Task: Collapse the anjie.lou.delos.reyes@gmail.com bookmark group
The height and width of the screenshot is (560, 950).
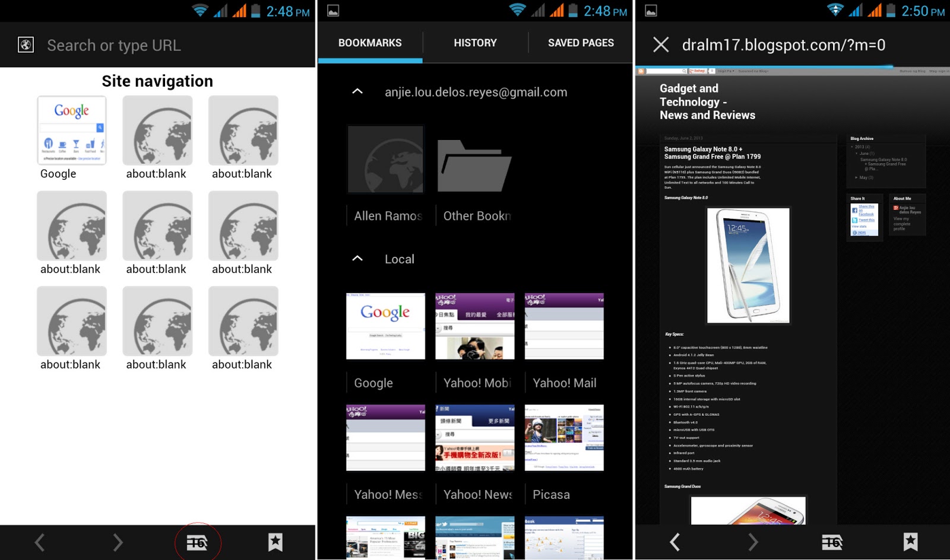Action: tap(357, 91)
